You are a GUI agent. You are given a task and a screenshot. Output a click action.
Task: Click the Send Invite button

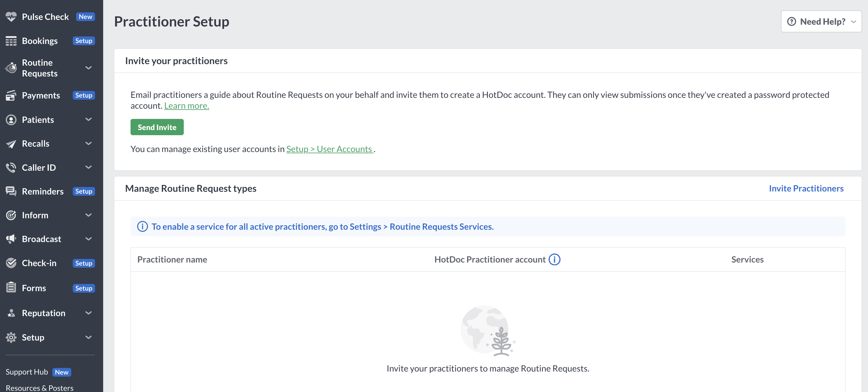(157, 127)
